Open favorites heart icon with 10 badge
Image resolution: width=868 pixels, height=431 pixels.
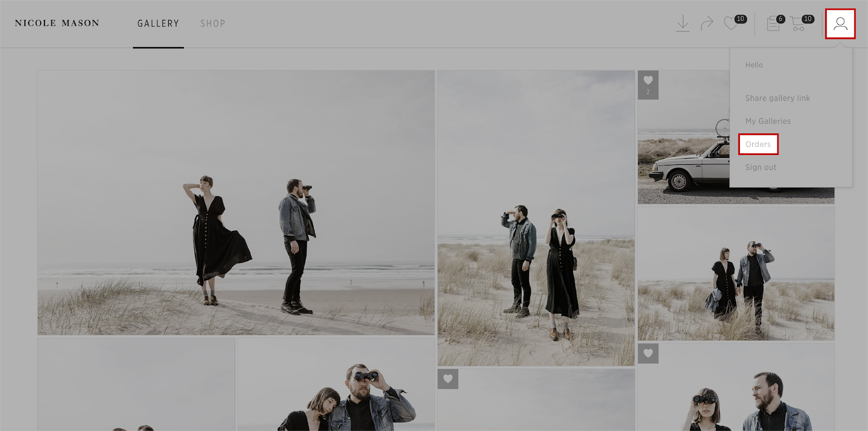735,23
